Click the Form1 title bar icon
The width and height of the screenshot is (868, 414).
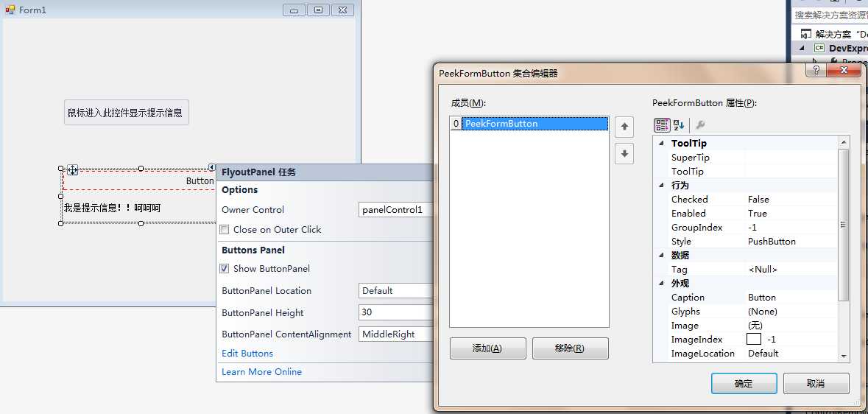click(x=10, y=10)
